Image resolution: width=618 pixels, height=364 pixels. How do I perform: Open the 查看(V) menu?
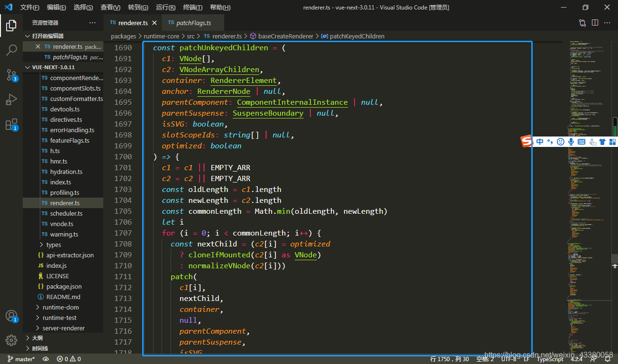pos(110,7)
